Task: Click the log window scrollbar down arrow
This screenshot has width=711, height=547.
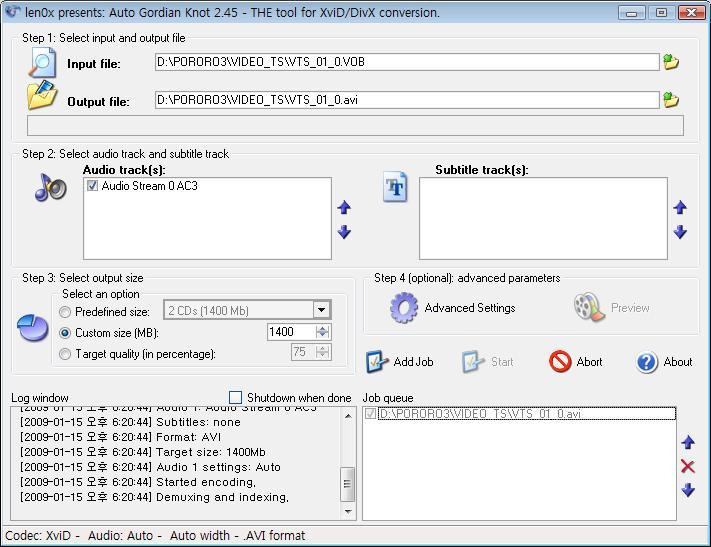Action: point(348,511)
